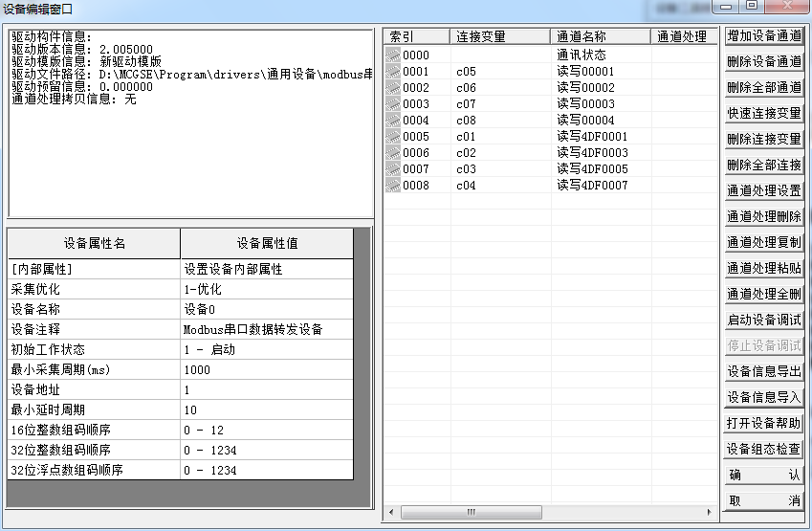Click 通道处理全删 button

pos(764,295)
